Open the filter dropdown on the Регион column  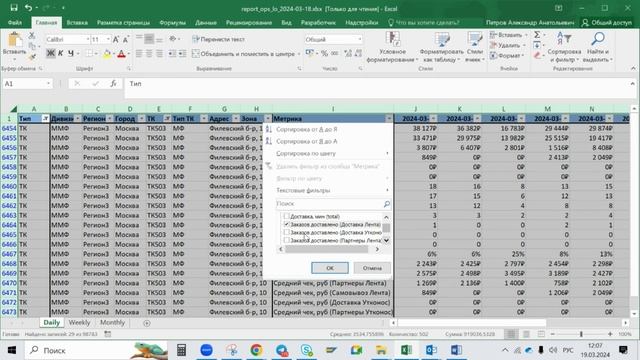click(x=109, y=119)
